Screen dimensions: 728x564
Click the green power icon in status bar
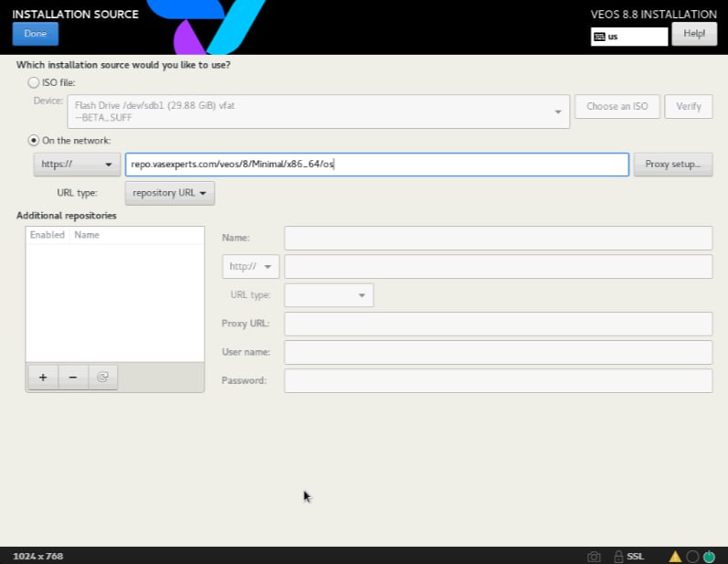709,556
